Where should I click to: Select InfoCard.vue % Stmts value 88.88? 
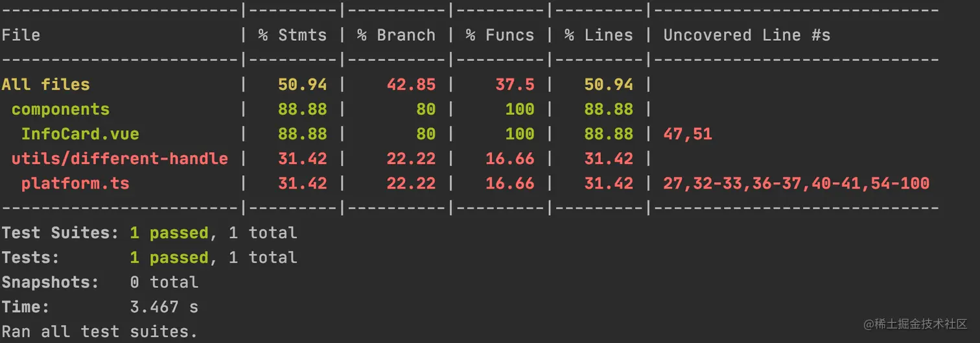303,134
